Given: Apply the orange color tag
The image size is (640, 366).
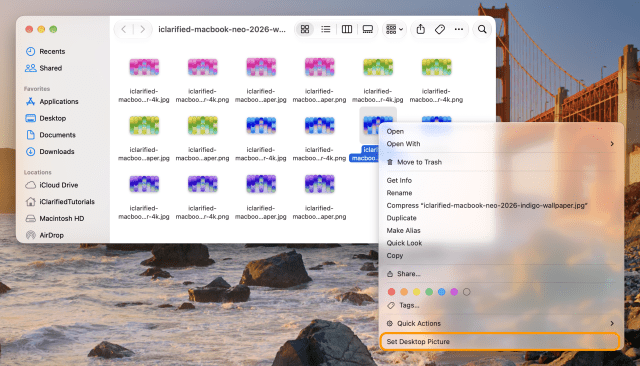Looking at the screenshot, I should tap(404, 292).
